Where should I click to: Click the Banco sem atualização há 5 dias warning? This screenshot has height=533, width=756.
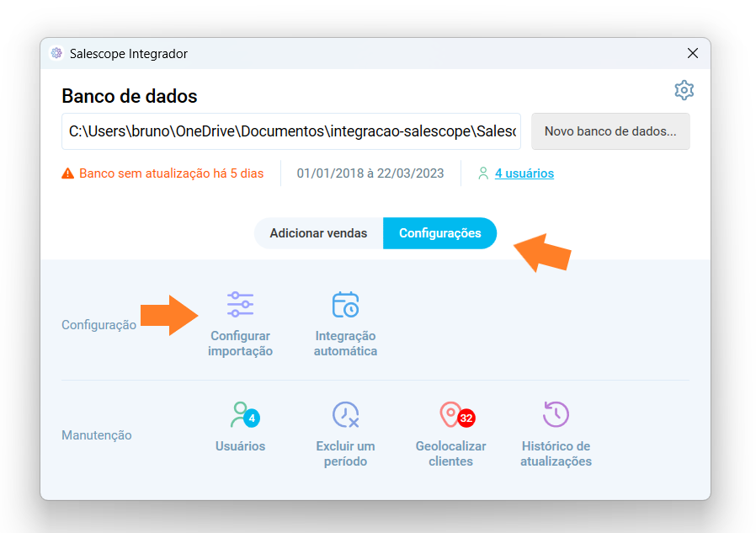[171, 173]
